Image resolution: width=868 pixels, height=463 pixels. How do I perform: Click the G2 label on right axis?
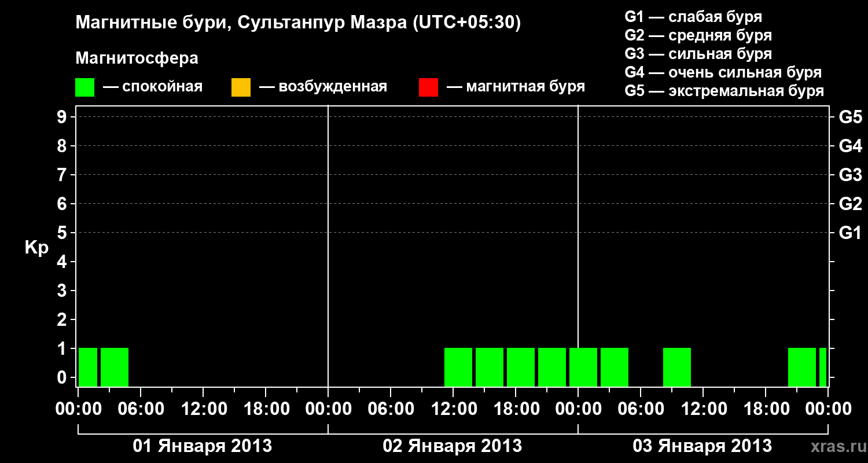click(x=850, y=204)
